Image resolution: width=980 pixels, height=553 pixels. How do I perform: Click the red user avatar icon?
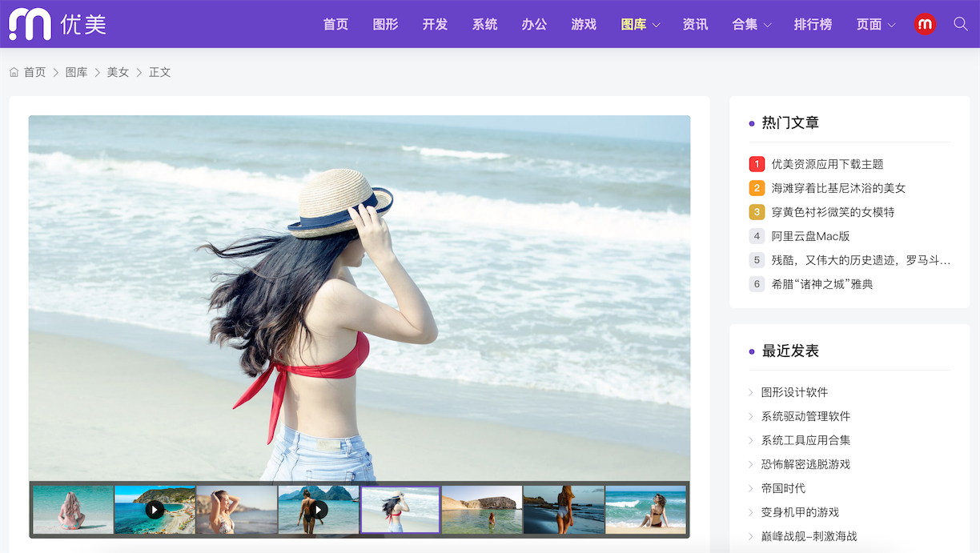click(x=925, y=24)
